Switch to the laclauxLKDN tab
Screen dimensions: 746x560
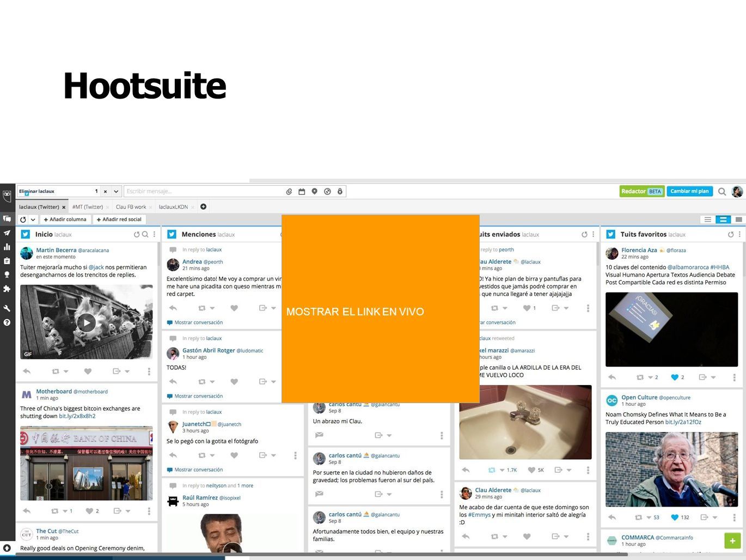173,207
